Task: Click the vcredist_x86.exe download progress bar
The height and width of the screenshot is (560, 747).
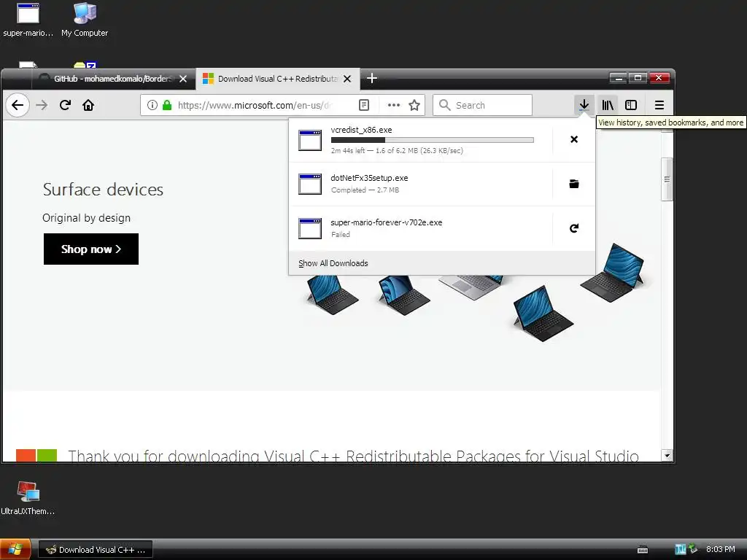Action: (x=432, y=140)
